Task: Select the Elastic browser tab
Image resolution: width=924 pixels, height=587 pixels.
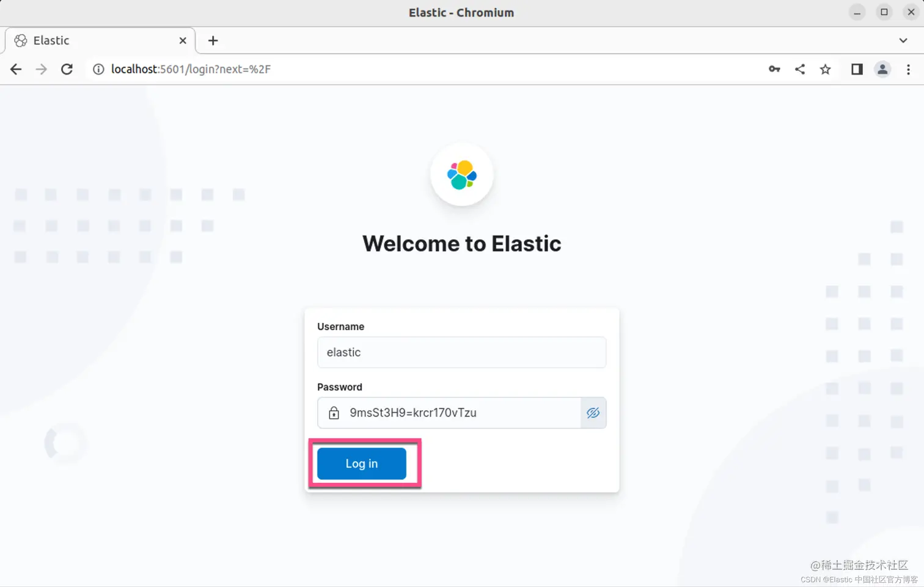Action: click(x=100, y=40)
